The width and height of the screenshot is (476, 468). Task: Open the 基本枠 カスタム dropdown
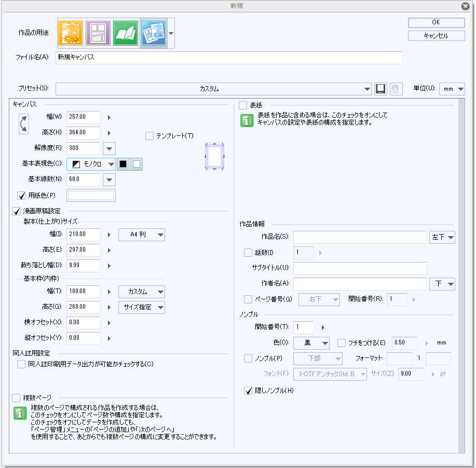pyautogui.click(x=142, y=292)
